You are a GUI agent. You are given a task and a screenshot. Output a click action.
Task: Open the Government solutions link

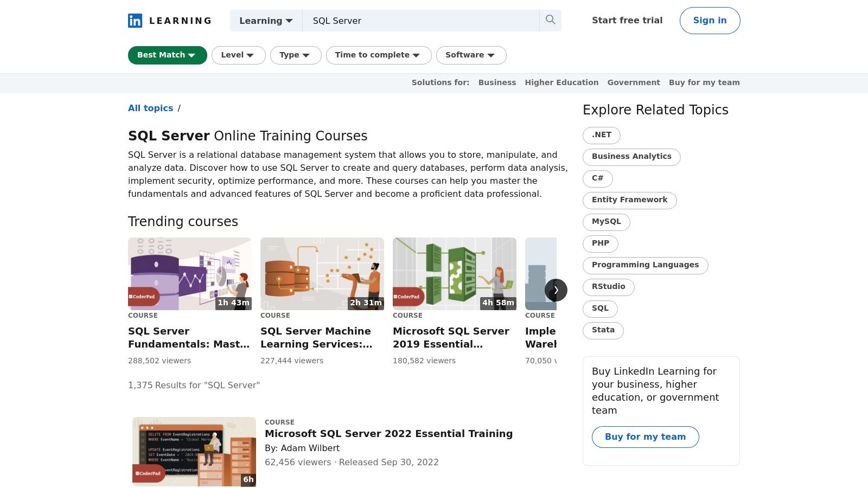pos(634,82)
